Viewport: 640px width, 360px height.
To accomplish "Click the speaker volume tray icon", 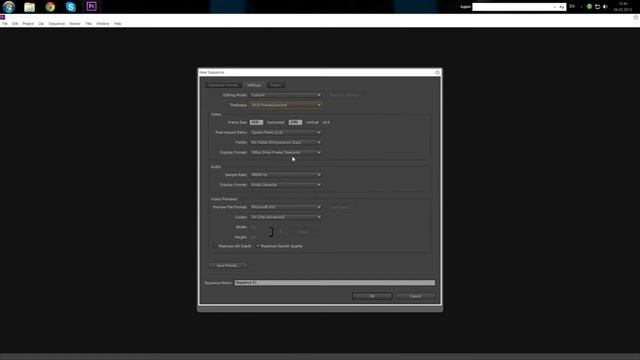I will pos(605,7).
